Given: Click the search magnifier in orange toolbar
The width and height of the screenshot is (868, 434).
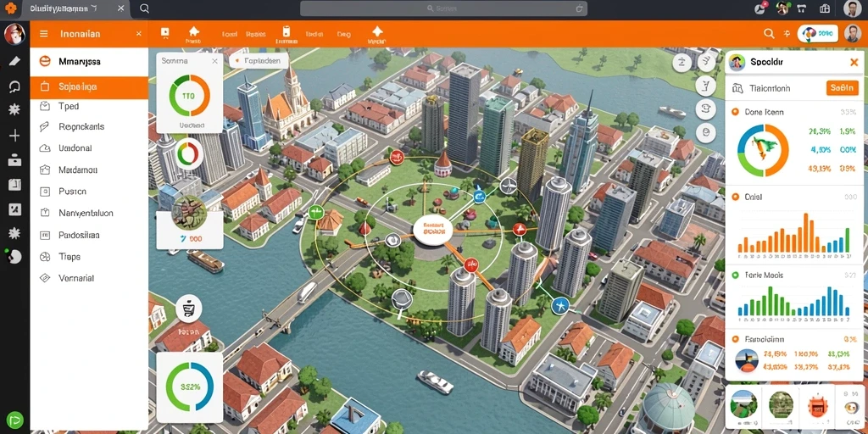Looking at the screenshot, I should point(769,34).
